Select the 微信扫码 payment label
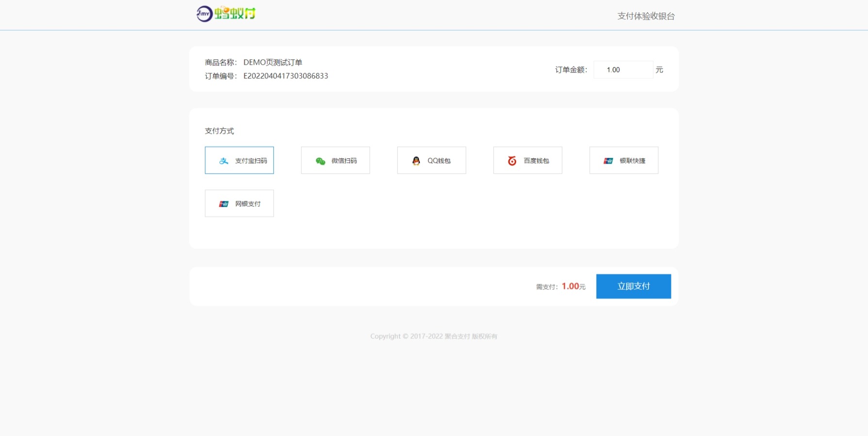 [344, 161]
